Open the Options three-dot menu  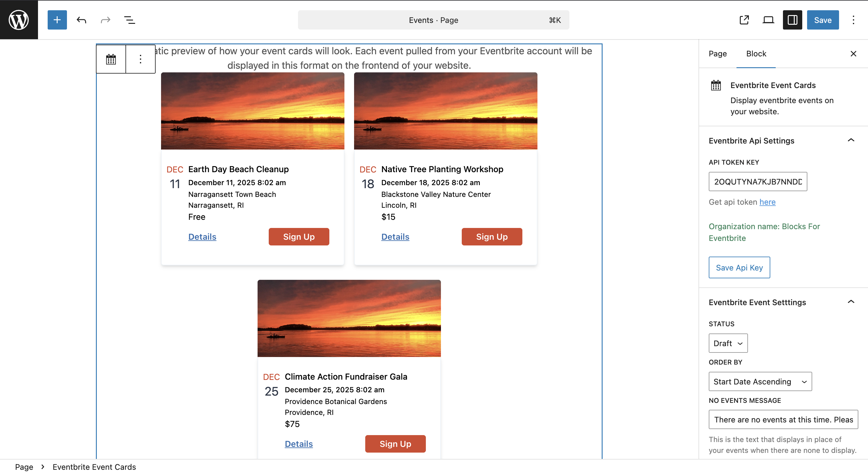click(853, 20)
